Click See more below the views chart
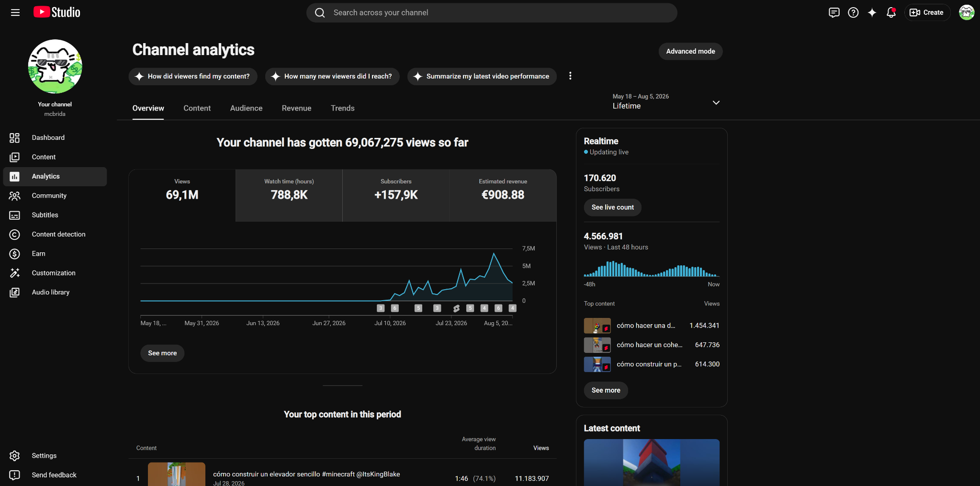 click(162, 353)
